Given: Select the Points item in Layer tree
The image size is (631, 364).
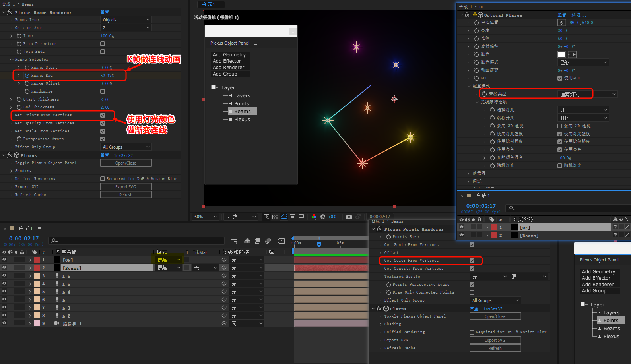Looking at the screenshot, I should (x=241, y=103).
